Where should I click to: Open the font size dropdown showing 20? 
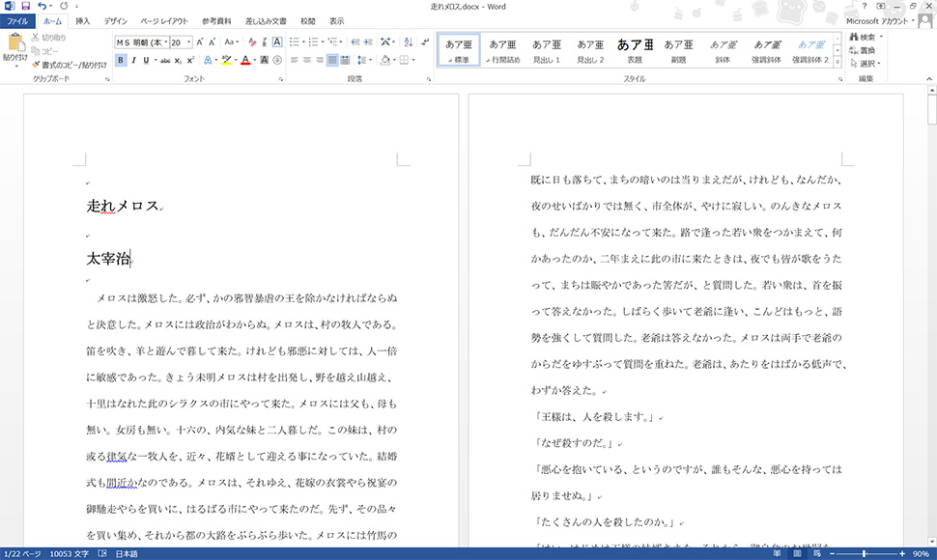(x=188, y=42)
